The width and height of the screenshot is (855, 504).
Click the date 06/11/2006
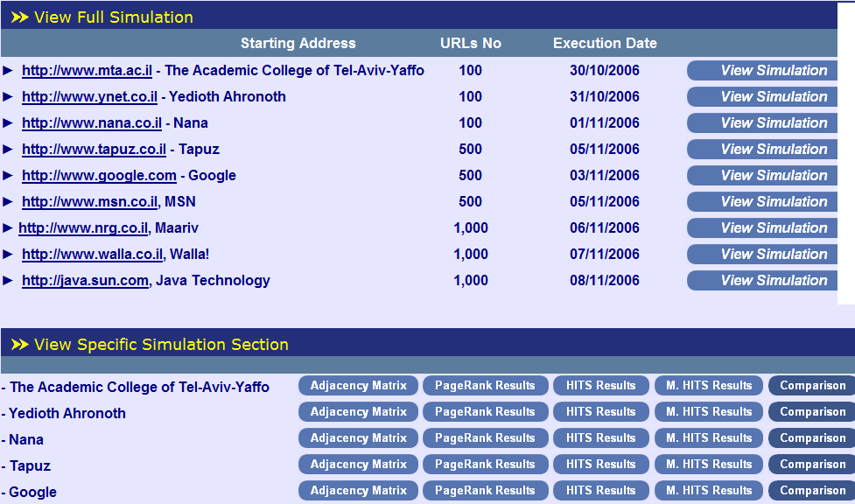pos(605,227)
